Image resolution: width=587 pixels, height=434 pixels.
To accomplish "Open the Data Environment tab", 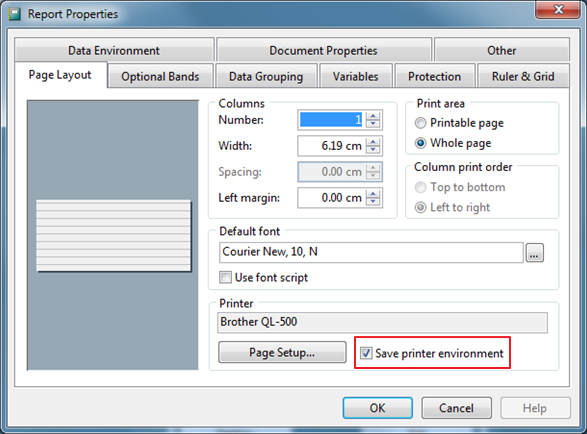I will (114, 50).
